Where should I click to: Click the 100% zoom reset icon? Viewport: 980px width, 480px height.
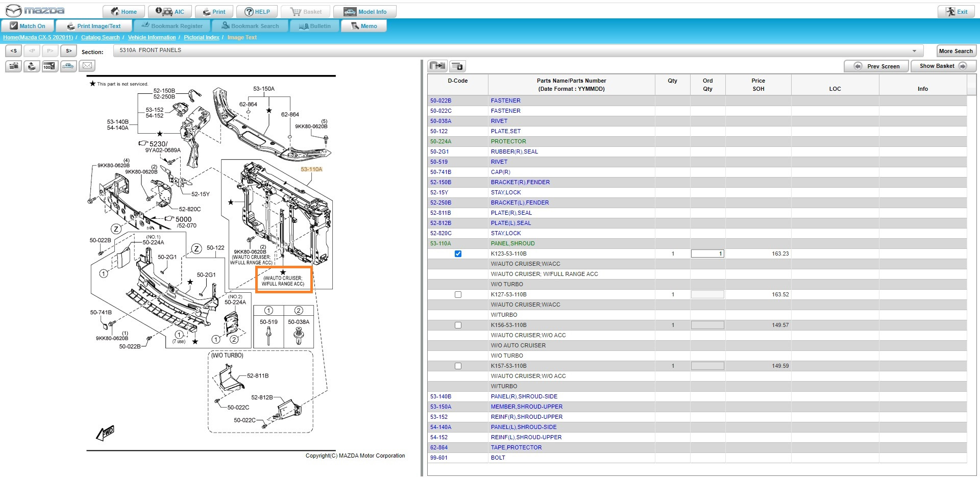point(49,66)
